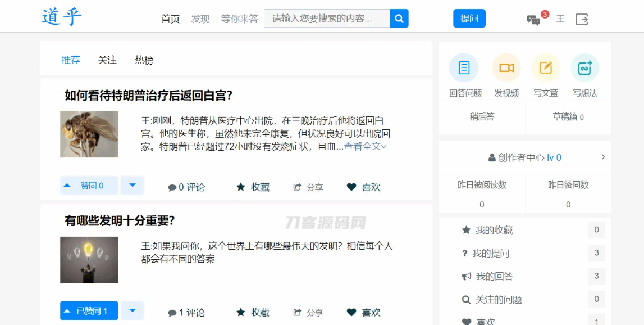The width and height of the screenshot is (644, 325).
Task: Open the 发现 menu item
Action: click(x=200, y=19)
